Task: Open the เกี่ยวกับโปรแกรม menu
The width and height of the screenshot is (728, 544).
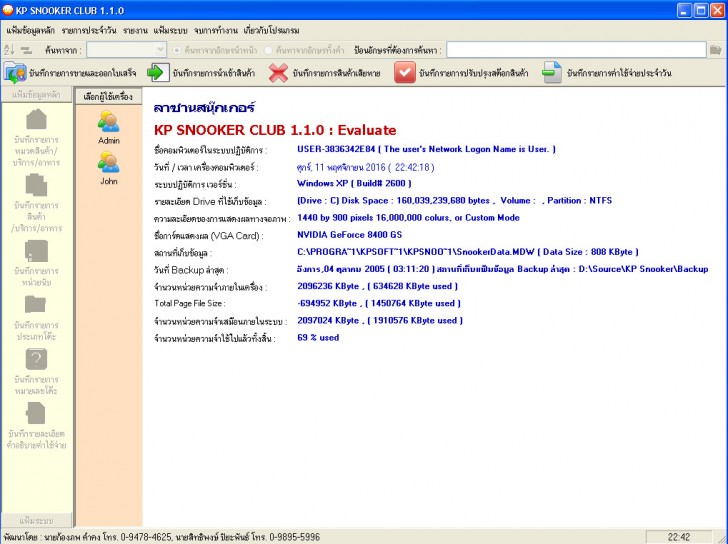Action: point(271,31)
